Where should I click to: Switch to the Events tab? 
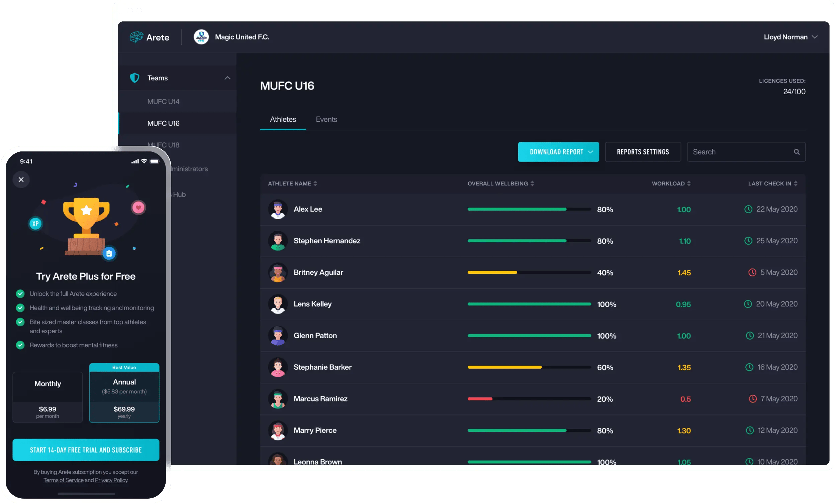[327, 120]
